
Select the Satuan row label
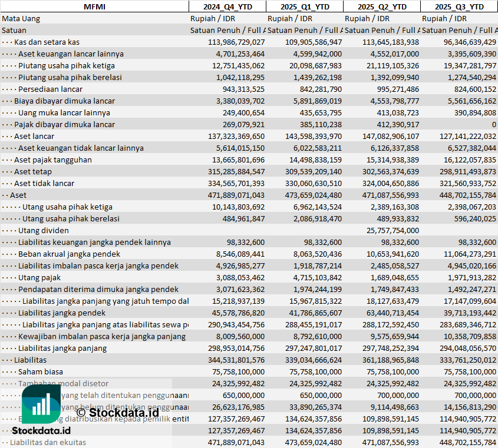pos(14,30)
